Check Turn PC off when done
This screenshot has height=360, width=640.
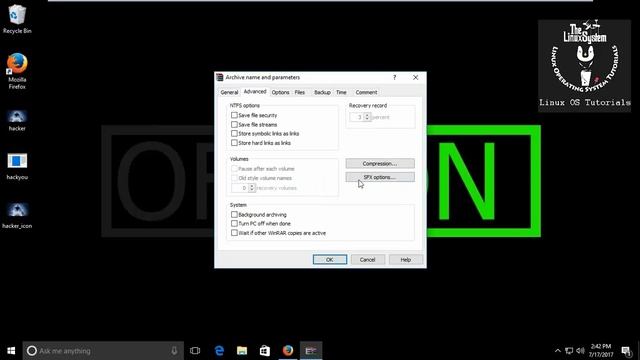coord(234,224)
